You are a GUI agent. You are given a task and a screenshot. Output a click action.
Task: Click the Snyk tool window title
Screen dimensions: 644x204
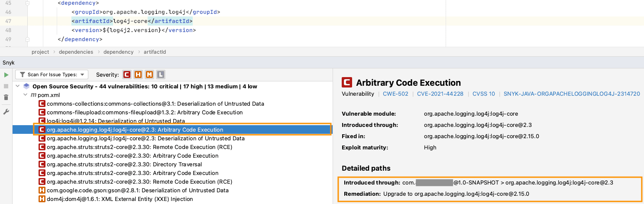pyautogui.click(x=8, y=63)
